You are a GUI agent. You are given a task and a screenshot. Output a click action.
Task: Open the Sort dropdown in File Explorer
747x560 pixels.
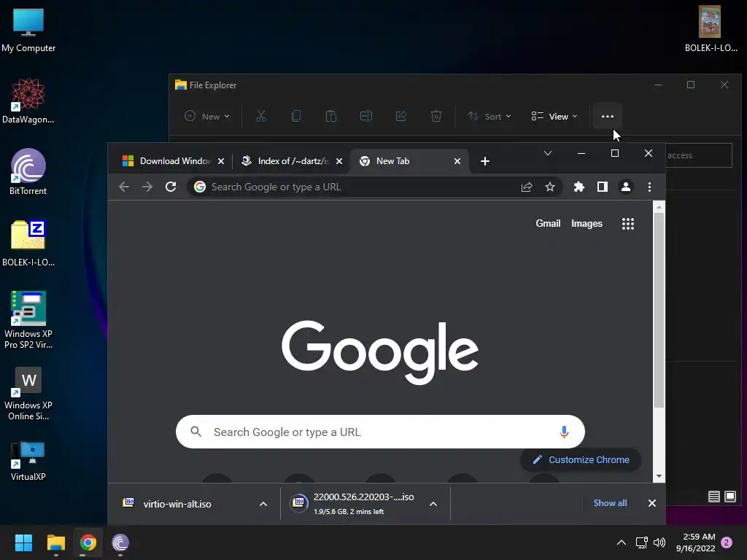[489, 116]
